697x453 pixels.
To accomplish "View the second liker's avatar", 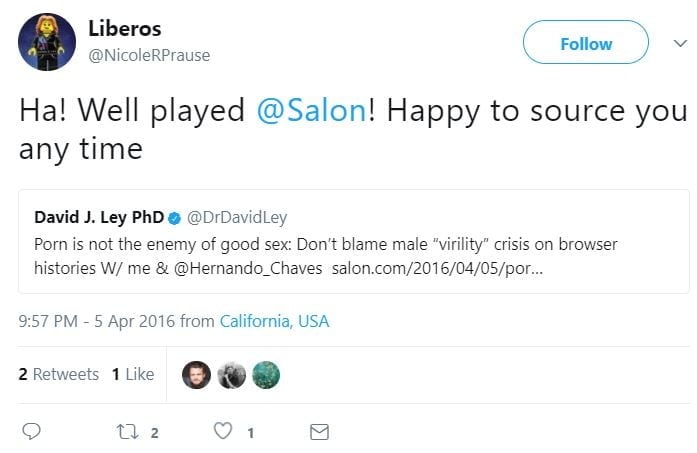I will click(x=231, y=374).
